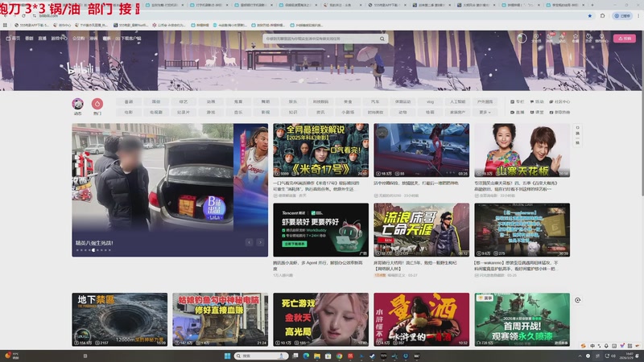Open the Tencent 虾要装好更要养好 ad thumbnail

320,230
